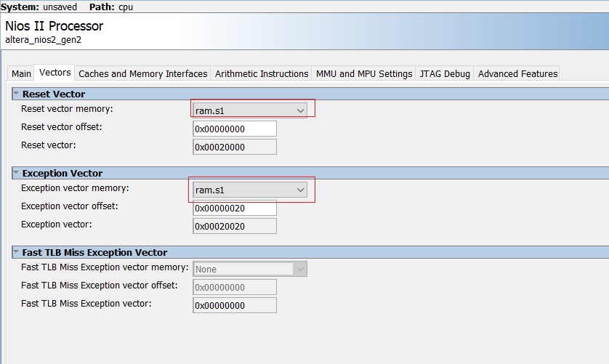Click the 'Reset vector offset:' label
609x364 pixels.
61,127
